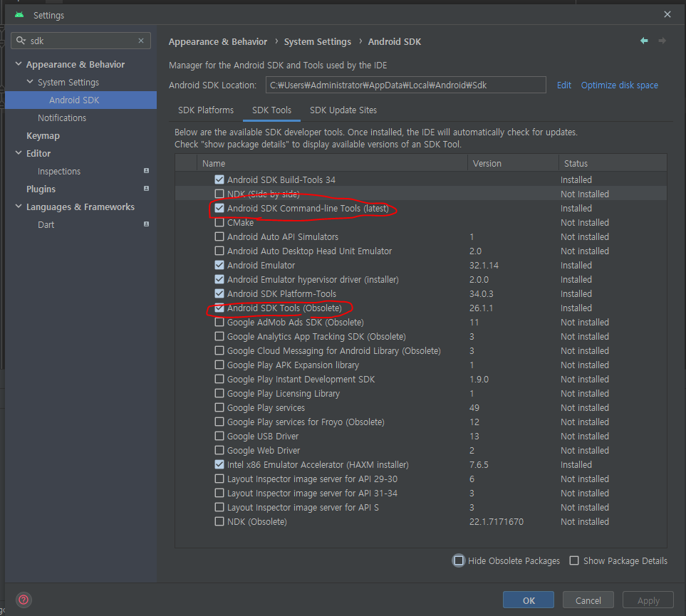686x616 pixels.
Task: Click version 32.1.14 of Android Emulator
Action: click(484, 265)
